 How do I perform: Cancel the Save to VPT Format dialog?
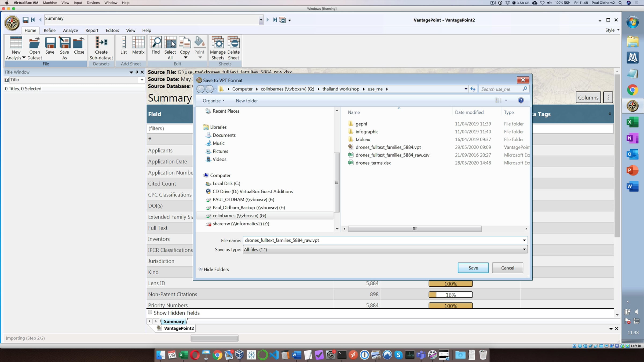(x=507, y=268)
